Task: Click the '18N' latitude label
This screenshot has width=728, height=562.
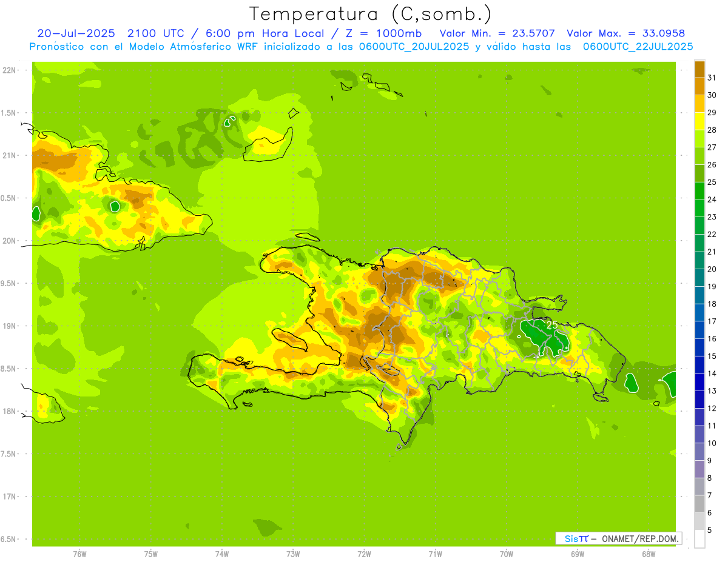Action: (10, 411)
